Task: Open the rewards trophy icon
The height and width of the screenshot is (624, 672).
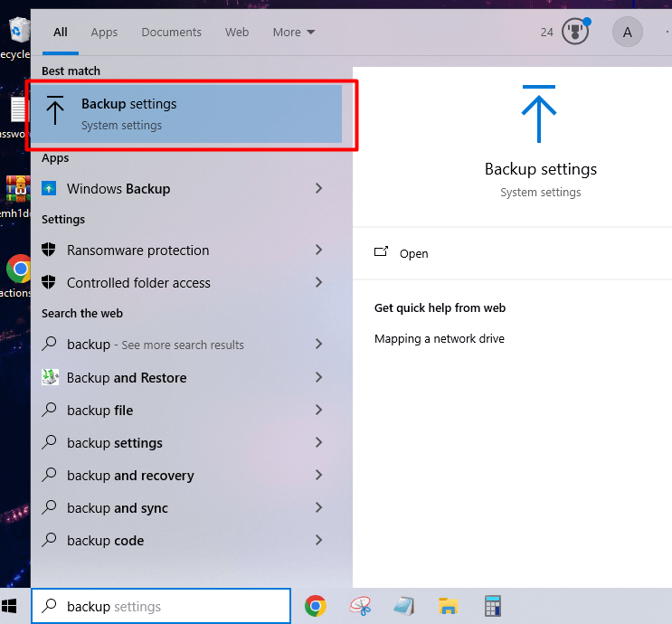Action: [575, 32]
